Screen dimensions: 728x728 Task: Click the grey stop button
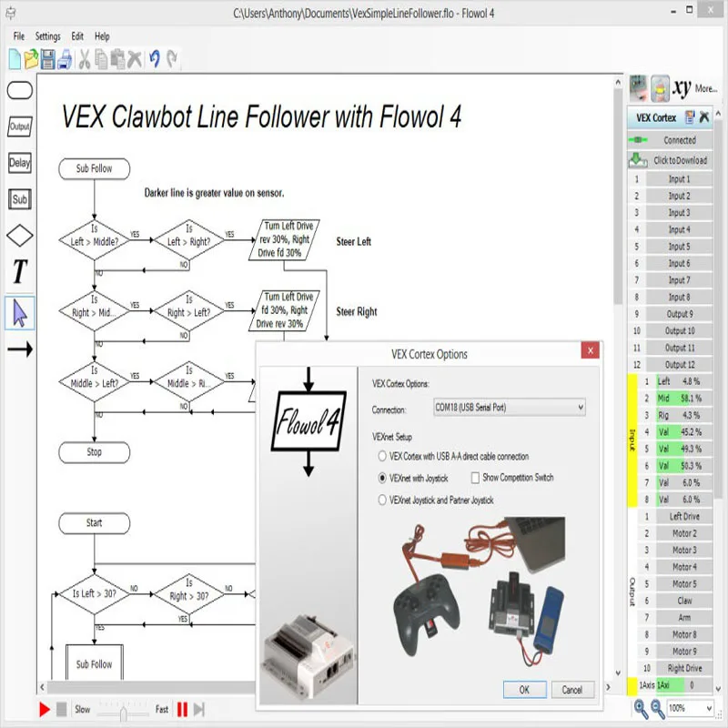click(x=61, y=710)
